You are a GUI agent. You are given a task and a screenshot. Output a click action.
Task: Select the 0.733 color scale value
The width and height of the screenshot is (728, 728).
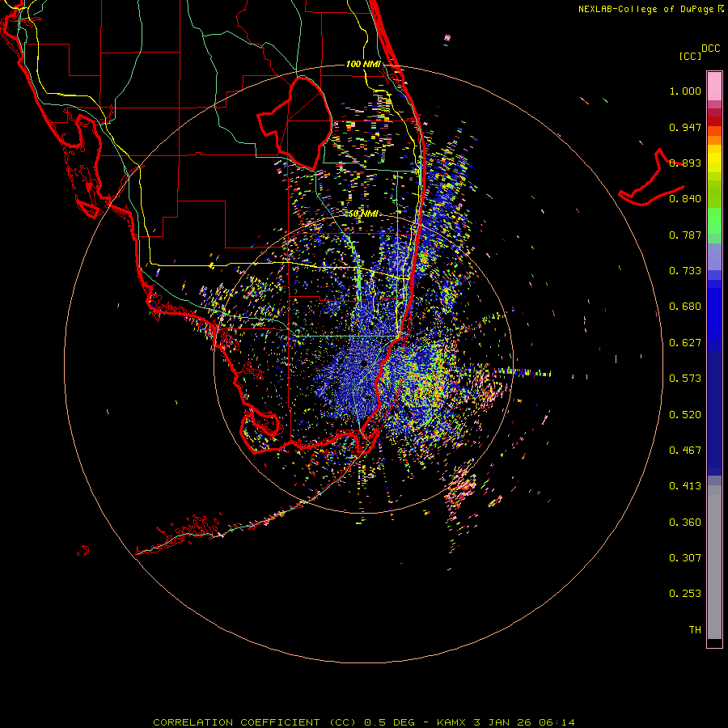coord(685,271)
